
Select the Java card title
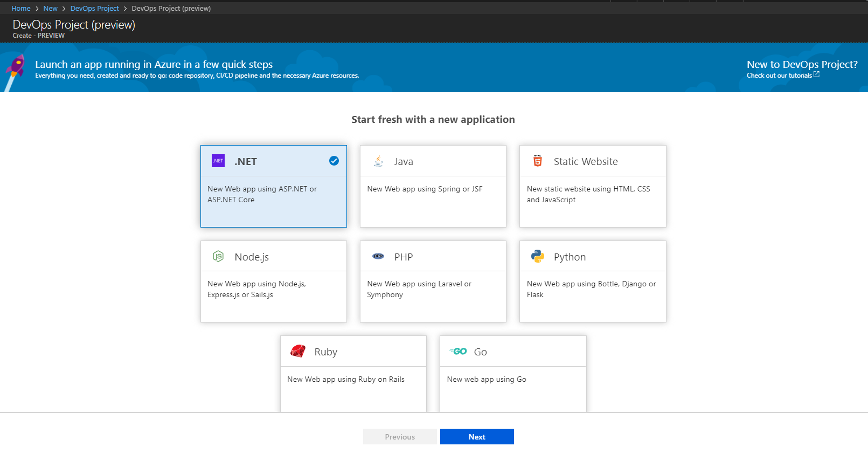point(404,161)
